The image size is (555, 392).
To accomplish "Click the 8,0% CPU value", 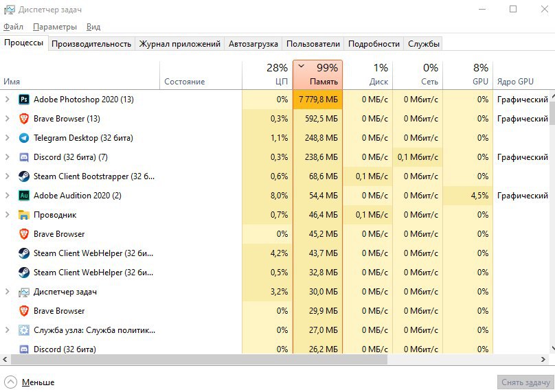I will [280, 196].
